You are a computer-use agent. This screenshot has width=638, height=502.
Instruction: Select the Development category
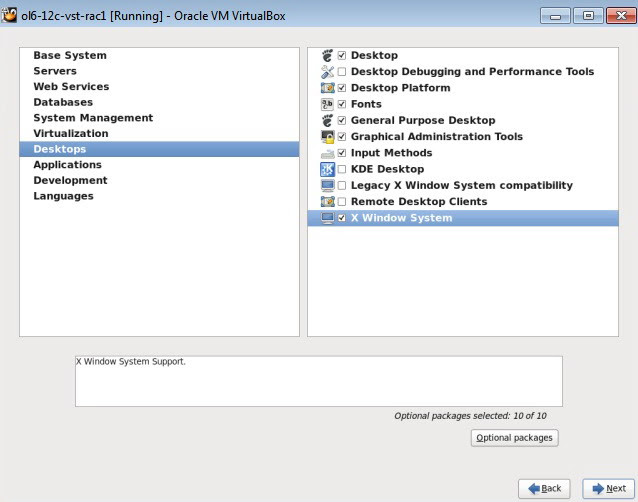(x=159, y=181)
